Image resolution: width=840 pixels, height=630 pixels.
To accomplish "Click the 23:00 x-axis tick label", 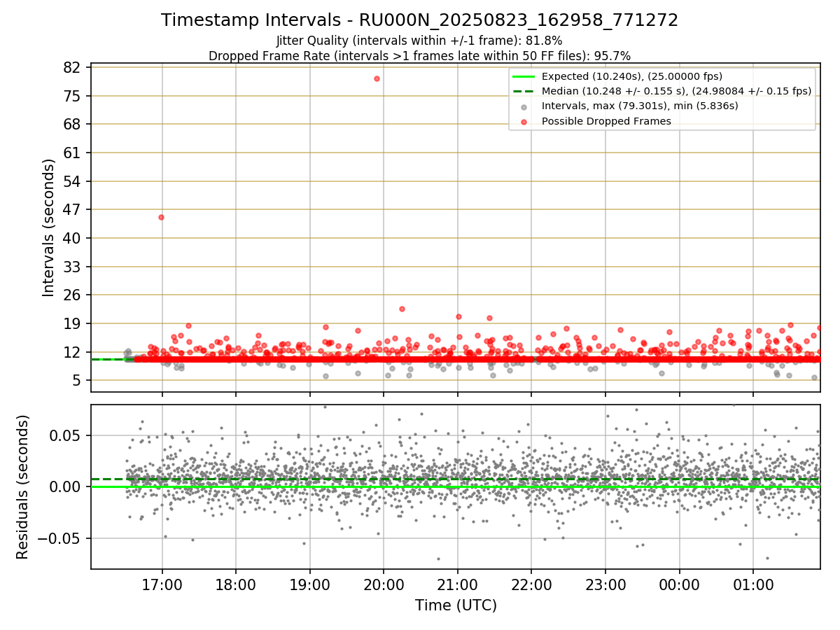I will [605, 584].
